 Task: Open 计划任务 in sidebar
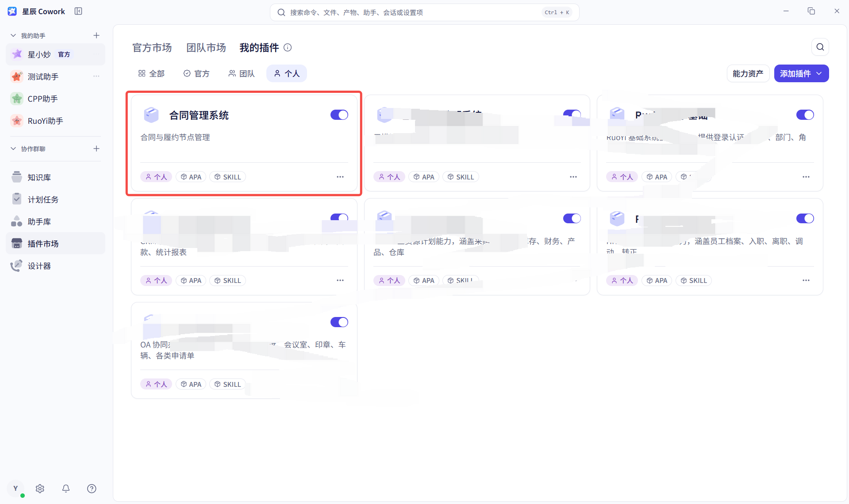(55, 199)
